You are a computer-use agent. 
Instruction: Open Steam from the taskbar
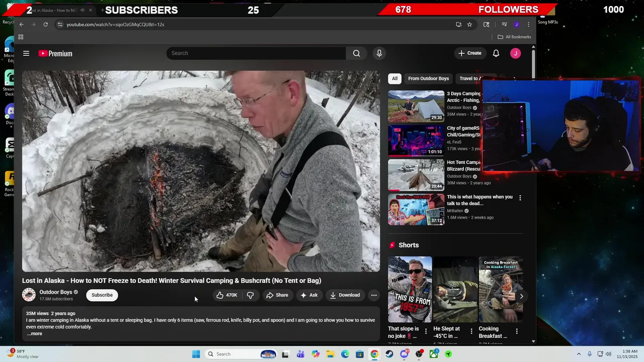coord(389,354)
